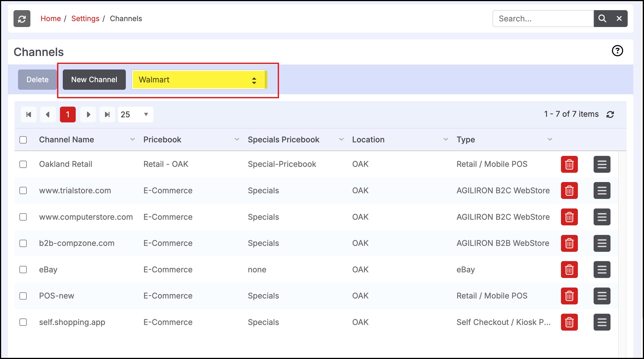Image resolution: width=644 pixels, height=359 pixels.
Task: Delete the eBay channel via trash icon
Action: [x=569, y=270]
